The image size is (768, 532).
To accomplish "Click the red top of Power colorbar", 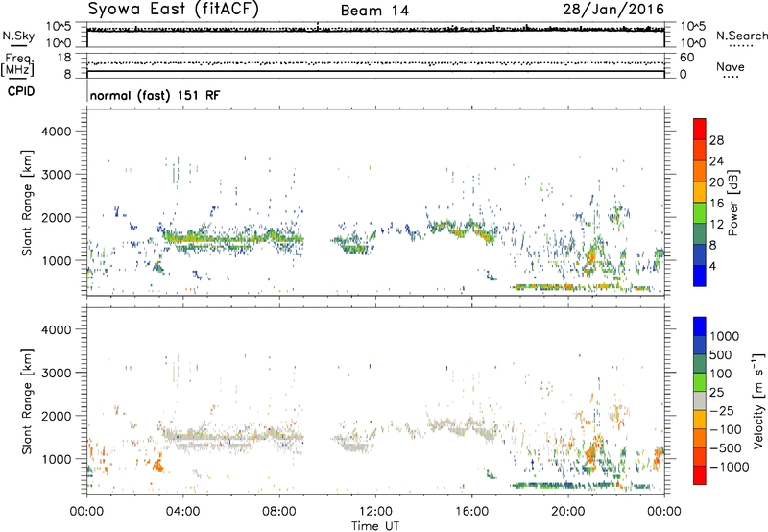I will [x=699, y=129].
